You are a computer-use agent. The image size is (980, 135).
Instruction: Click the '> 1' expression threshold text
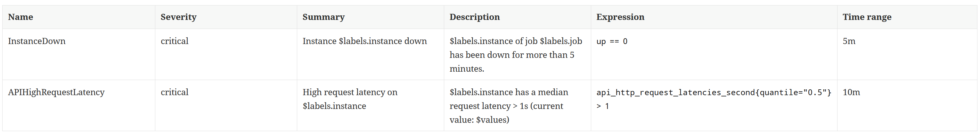click(x=603, y=106)
